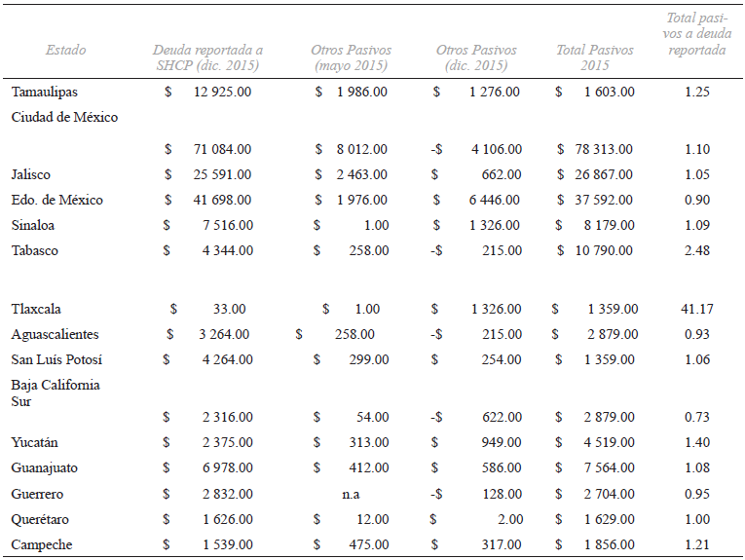Screen dimensions: 745x560
Task: Select the Tlaxcala ratio value 41.17
Action: (696, 309)
